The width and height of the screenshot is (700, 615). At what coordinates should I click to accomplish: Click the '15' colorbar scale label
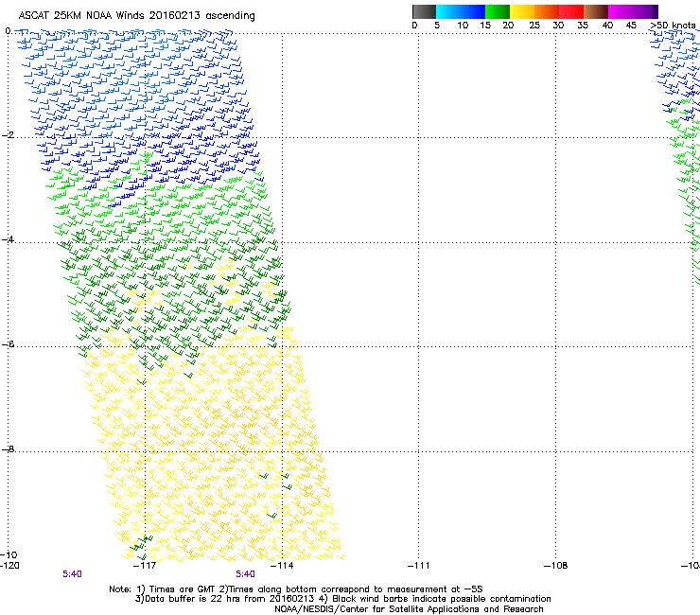coord(485,26)
